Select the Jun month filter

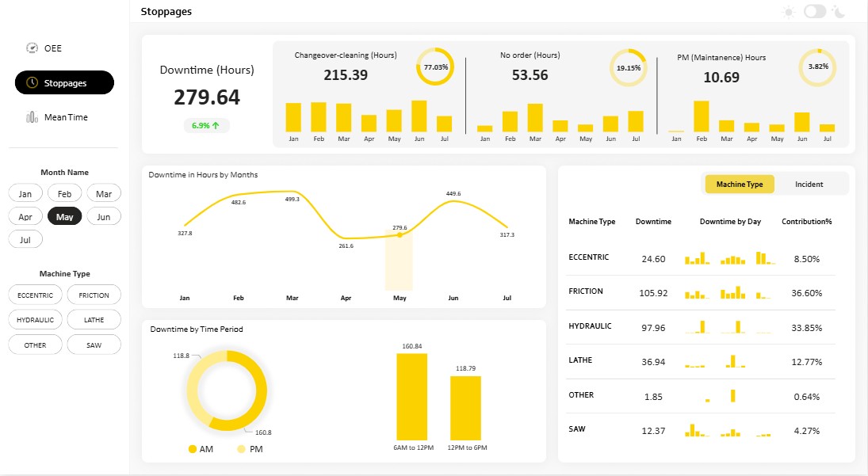(104, 217)
